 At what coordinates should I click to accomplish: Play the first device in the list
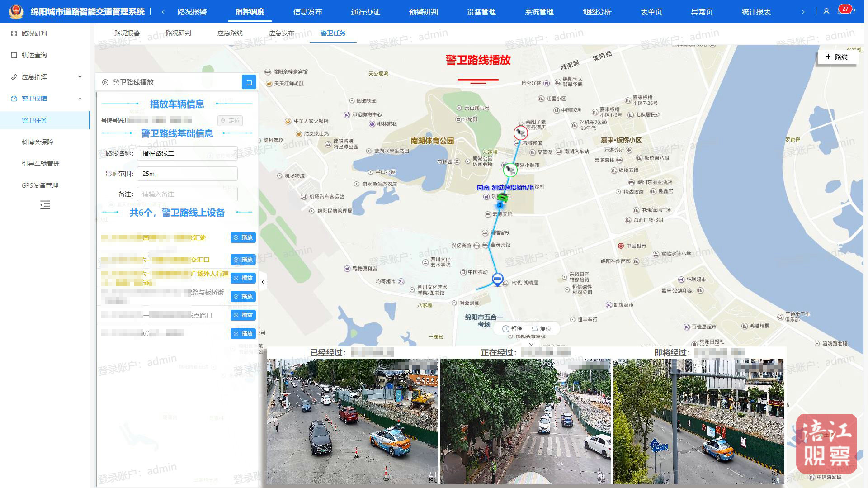point(243,237)
